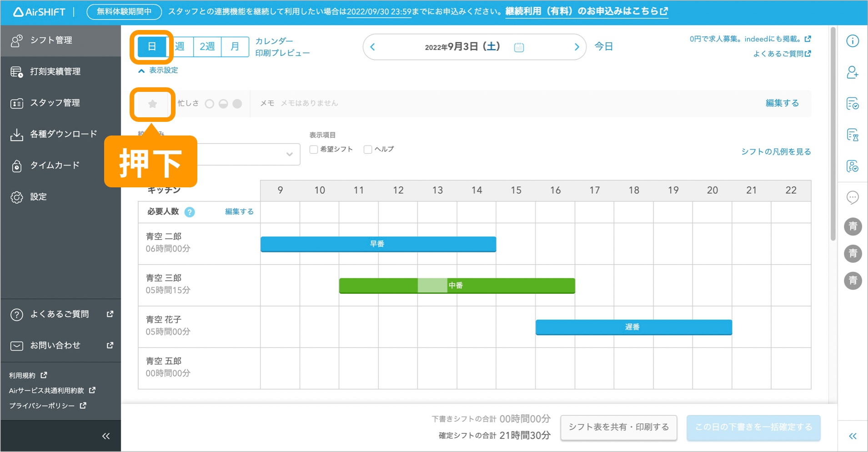Check the ヘルプ checkbox
The height and width of the screenshot is (452, 868).
click(x=367, y=149)
